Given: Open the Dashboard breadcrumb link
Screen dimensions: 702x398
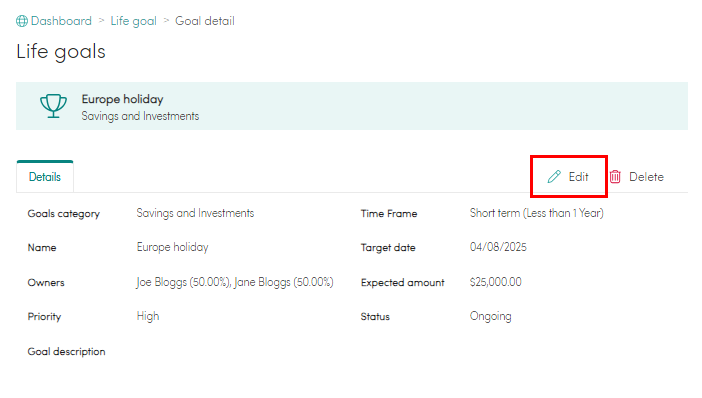Looking at the screenshot, I should pos(61,21).
